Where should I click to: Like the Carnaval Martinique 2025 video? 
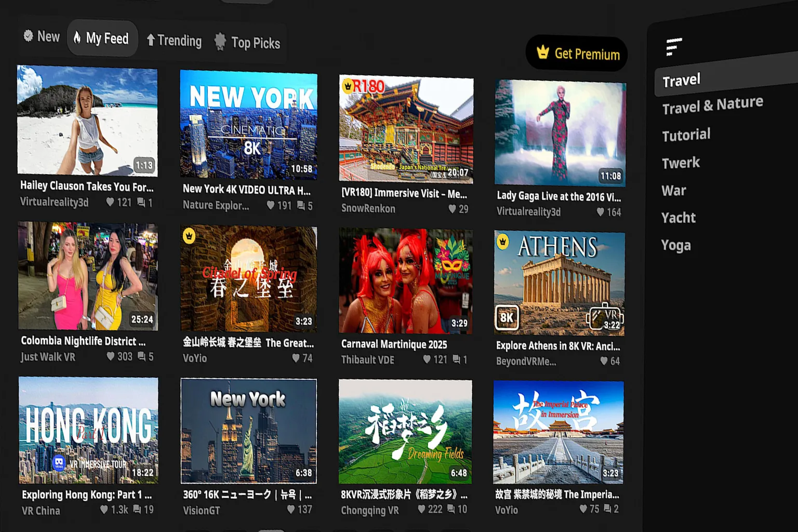[427, 358]
